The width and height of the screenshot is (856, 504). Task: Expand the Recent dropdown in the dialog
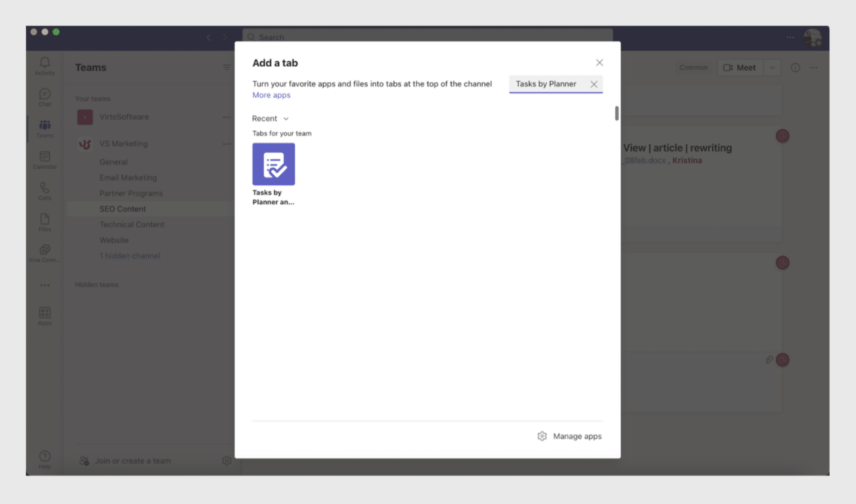click(x=270, y=119)
